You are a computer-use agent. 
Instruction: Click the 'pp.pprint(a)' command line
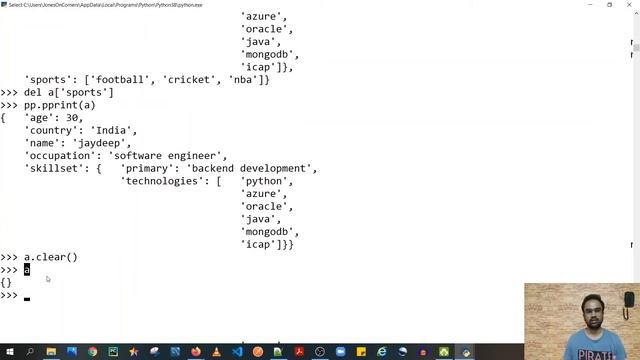[60, 105]
